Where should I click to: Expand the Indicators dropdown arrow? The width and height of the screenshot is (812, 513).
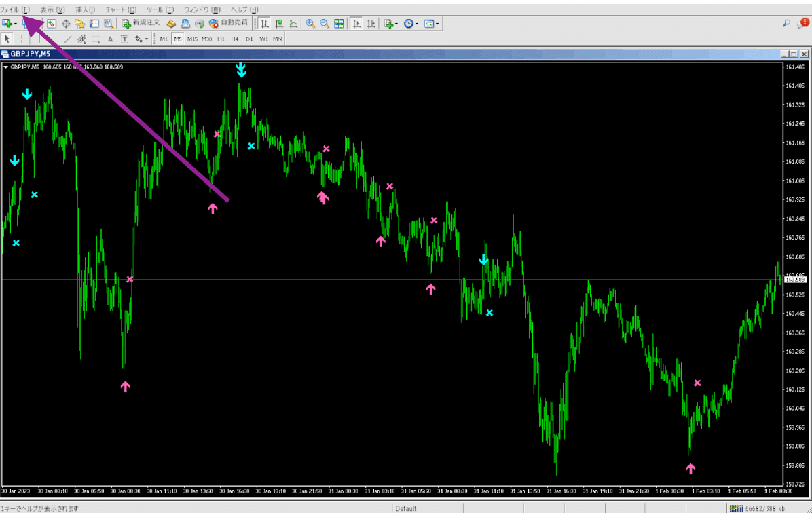pos(396,24)
